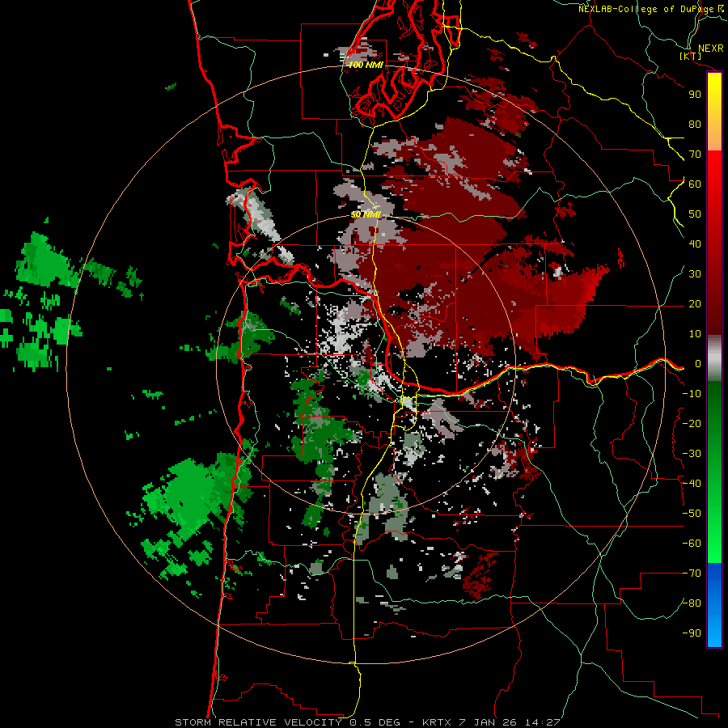Click the -50 scale label
This screenshot has width=728, height=728.
pos(692,514)
